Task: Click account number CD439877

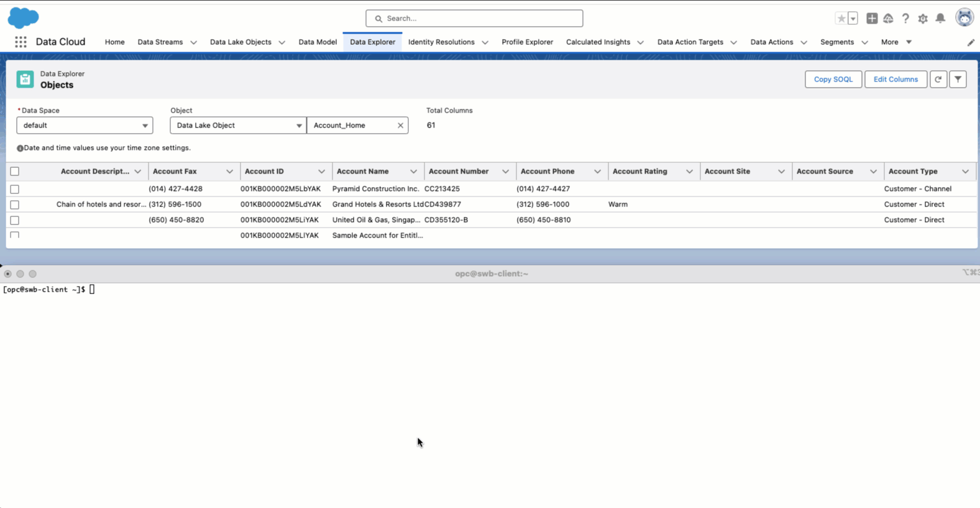Action: pyautogui.click(x=443, y=205)
